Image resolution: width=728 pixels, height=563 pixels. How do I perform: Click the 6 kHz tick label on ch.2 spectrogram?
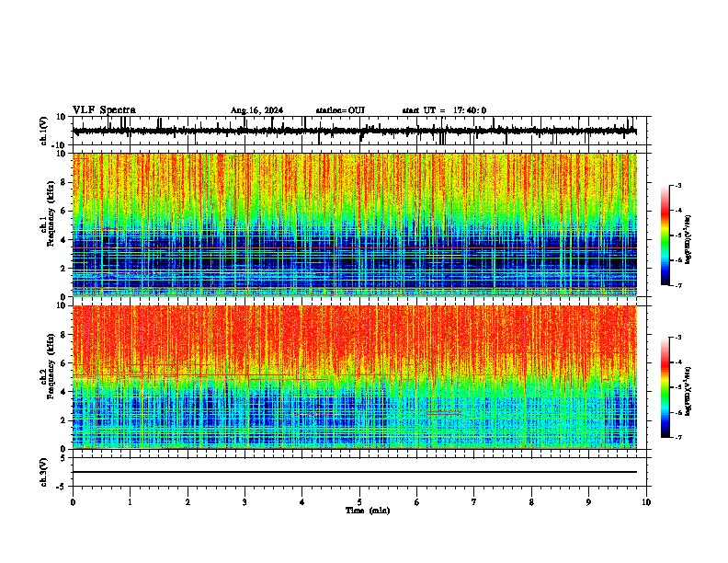(63, 363)
